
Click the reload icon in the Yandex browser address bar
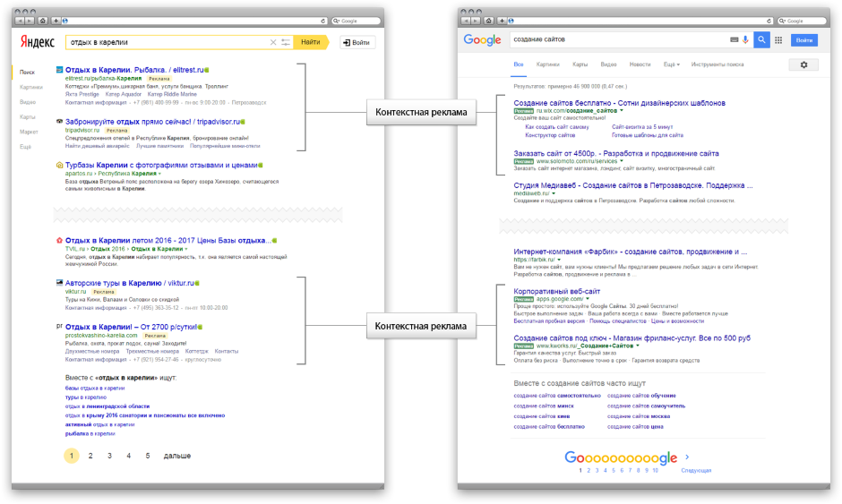322,21
